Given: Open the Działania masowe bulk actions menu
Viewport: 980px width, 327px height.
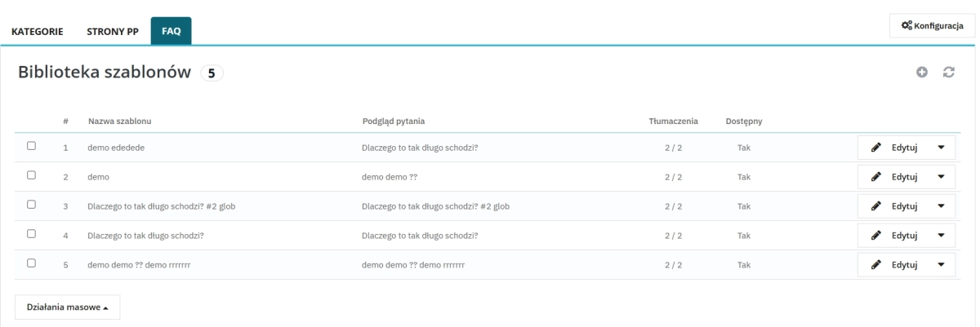Looking at the screenshot, I should [x=68, y=307].
